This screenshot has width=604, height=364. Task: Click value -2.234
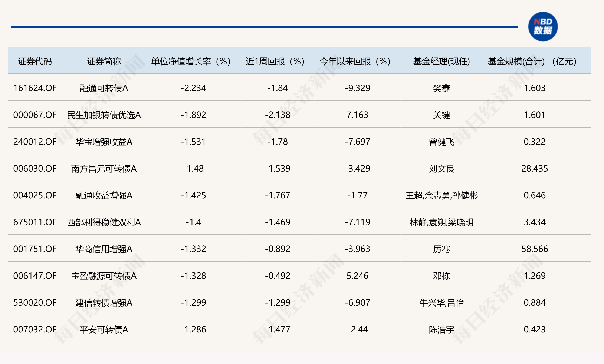tap(193, 88)
